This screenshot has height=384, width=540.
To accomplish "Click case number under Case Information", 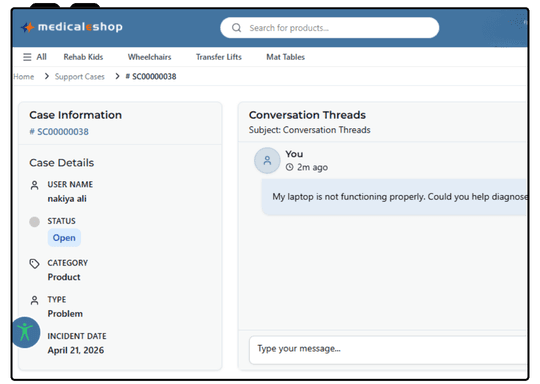I will (59, 132).
